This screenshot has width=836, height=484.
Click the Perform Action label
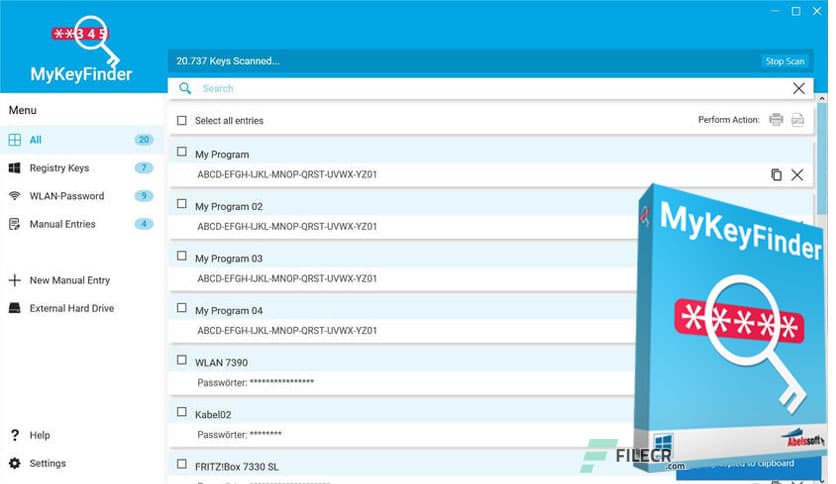coord(729,120)
